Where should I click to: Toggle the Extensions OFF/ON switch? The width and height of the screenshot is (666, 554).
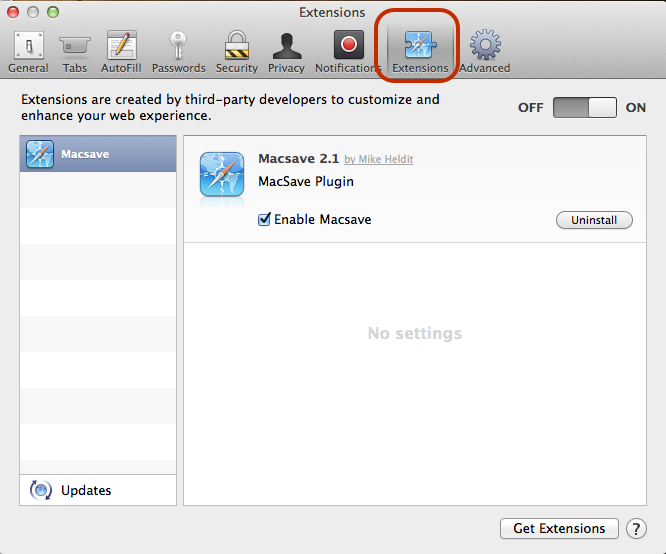pos(585,107)
